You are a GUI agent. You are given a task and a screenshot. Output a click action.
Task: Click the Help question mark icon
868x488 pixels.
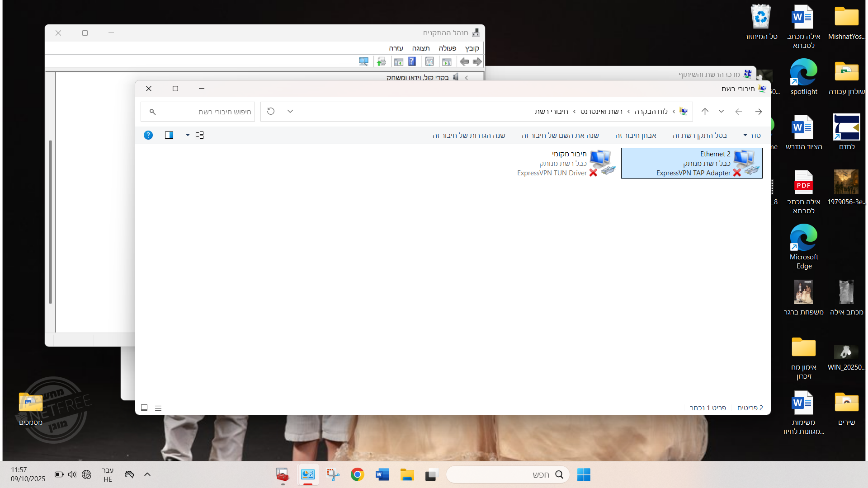click(x=148, y=135)
